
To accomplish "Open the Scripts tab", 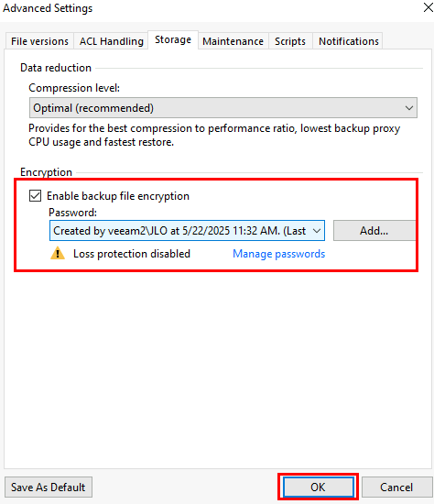I will (x=290, y=41).
